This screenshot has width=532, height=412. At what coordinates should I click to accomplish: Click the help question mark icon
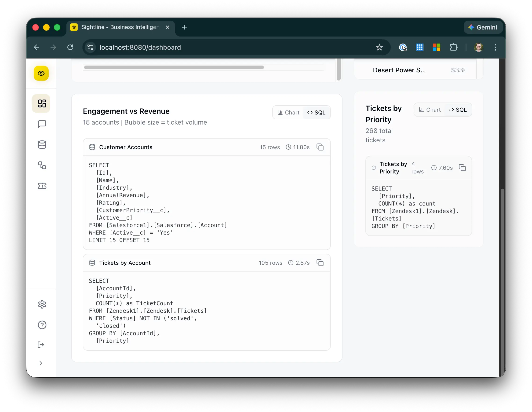point(42,325)
